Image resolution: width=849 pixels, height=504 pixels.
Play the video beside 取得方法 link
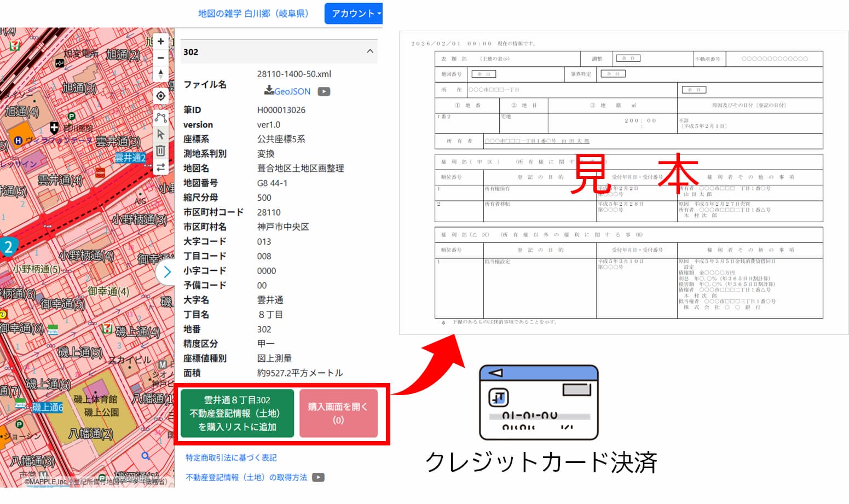317,477
